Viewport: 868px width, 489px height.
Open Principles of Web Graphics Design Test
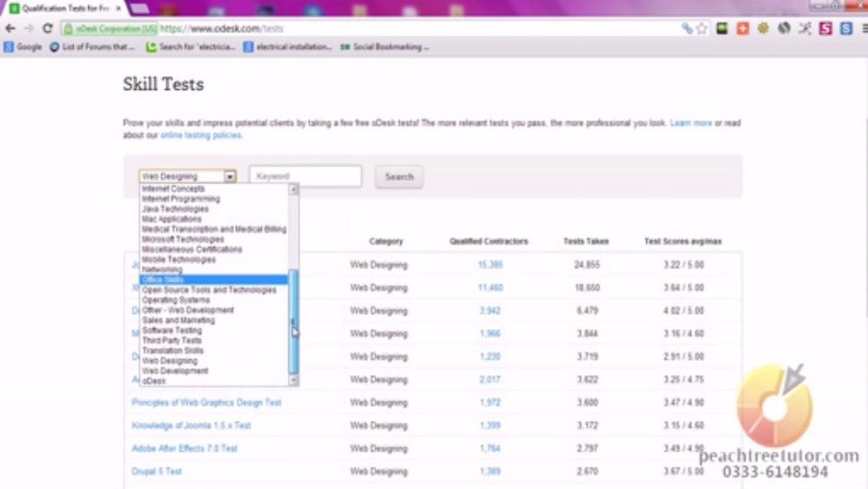pyautogui.click(x=206, y=403)
